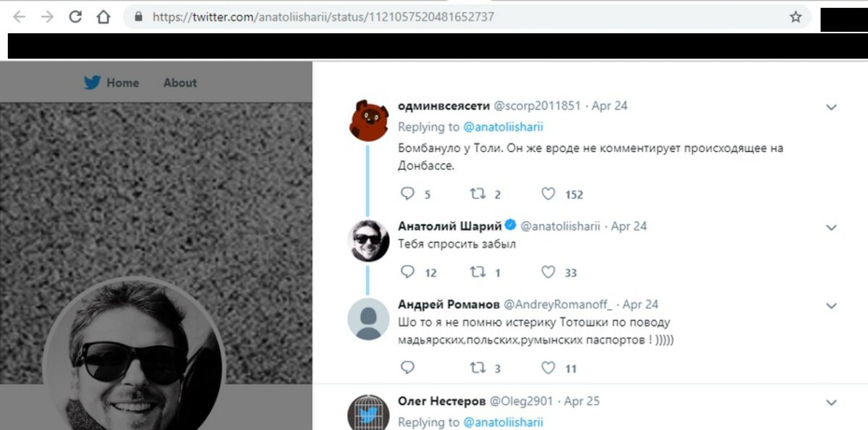Open chevron menu on Олег Нестеров's tweet
Viewport: 868px width, 430px height.
click(x=831, y=402)
